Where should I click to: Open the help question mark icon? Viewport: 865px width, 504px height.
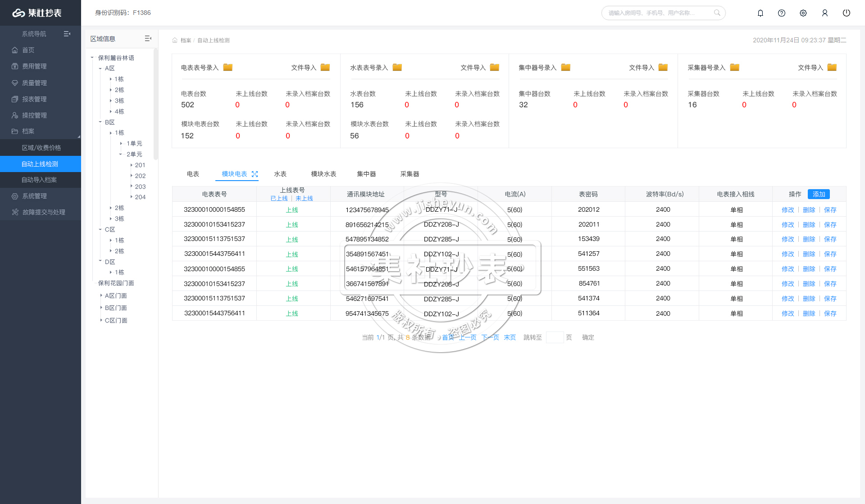(x=782, y=13)
